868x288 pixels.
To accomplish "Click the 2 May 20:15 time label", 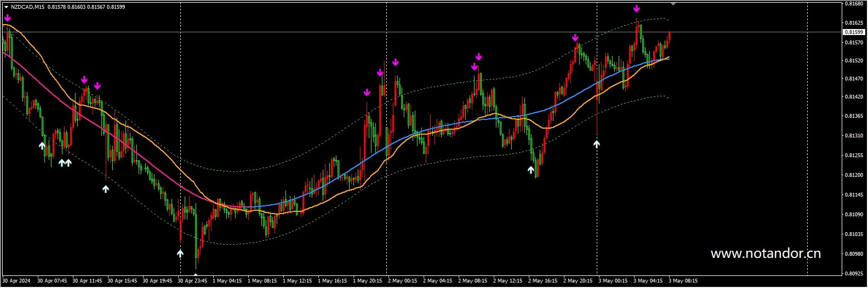I will pyautogui.click(x=578, y=281).
